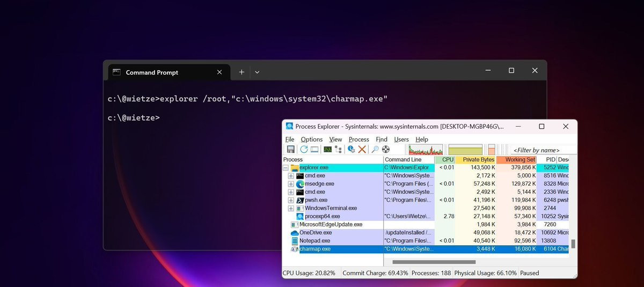Open the Users menu
This screenshot has height=287, width=644.
pyautogui.click(x=401, y=139)
